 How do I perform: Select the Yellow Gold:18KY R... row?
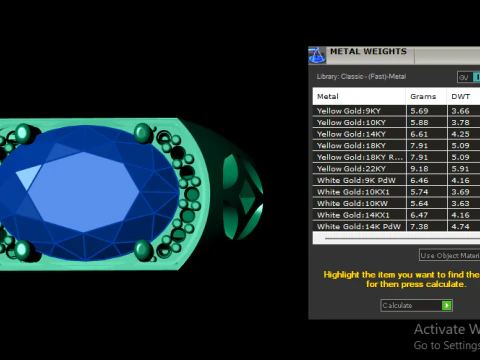click(x=396, y=157)
